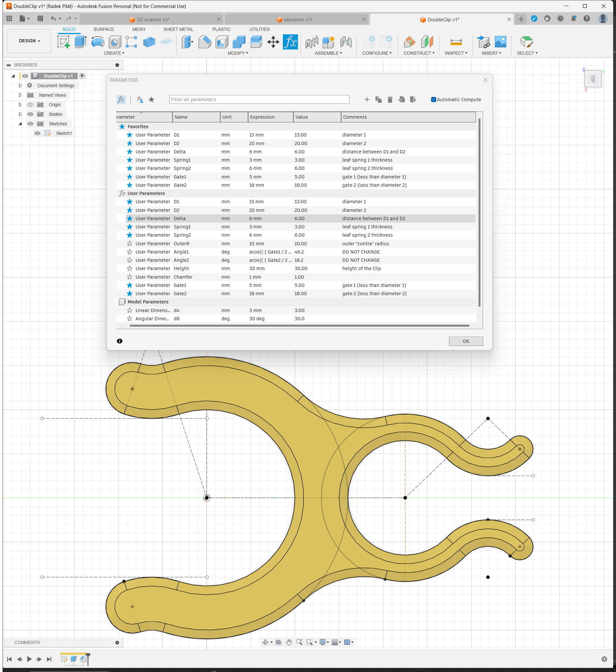This screenshot has height=672, width=616.
Task: Open the Pan hand tool in navigation bar
Action: tap(289, 642)
